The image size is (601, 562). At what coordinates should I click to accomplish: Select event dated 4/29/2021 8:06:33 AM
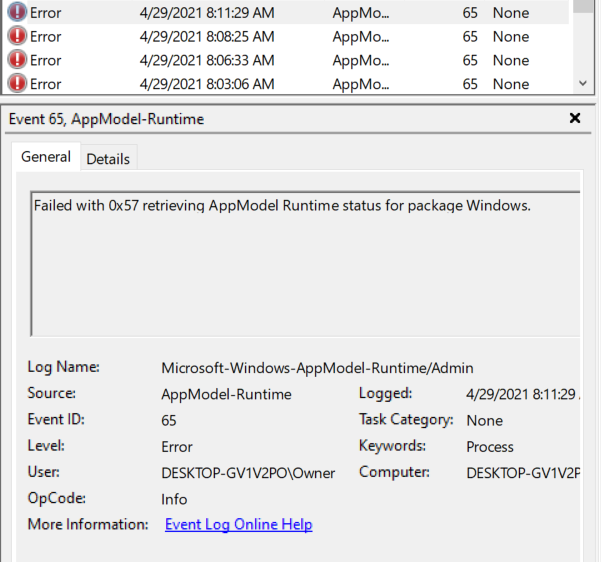[286, 60]
